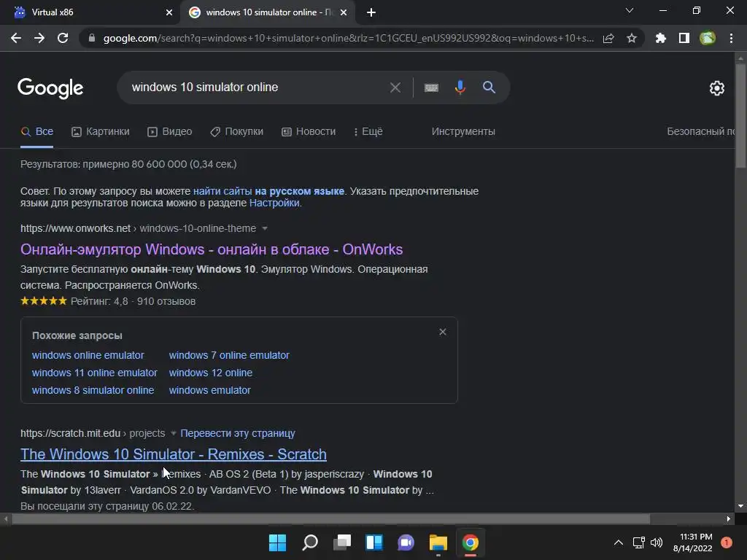Screen dimensions: 747x560
Task: Select the Картинки images tab
Action: coord(101,131)
